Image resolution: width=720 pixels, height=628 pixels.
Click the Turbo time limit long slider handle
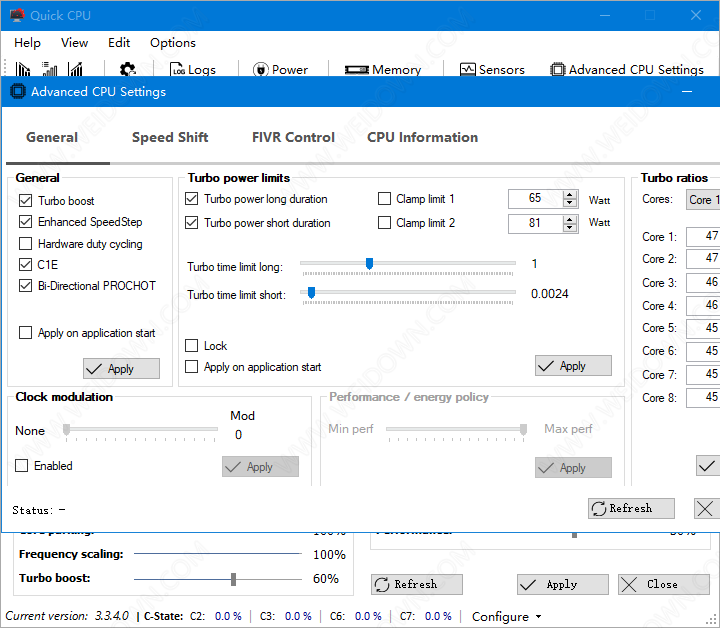coord(369,264)
